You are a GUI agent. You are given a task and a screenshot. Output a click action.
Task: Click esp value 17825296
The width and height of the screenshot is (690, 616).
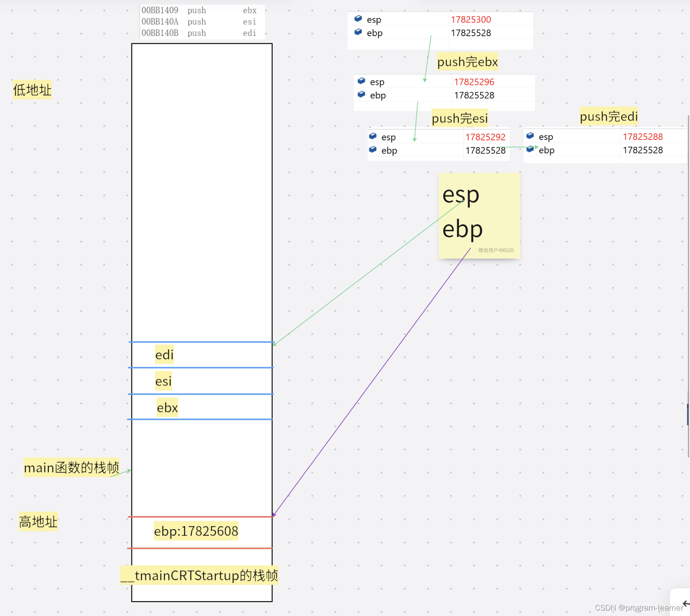(474, 82)
